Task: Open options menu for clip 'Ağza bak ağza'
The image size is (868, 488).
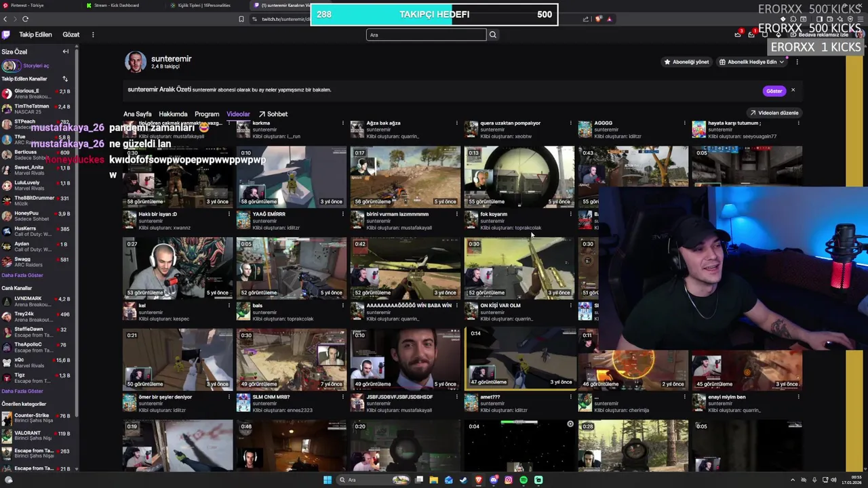Action: point(456,123)
